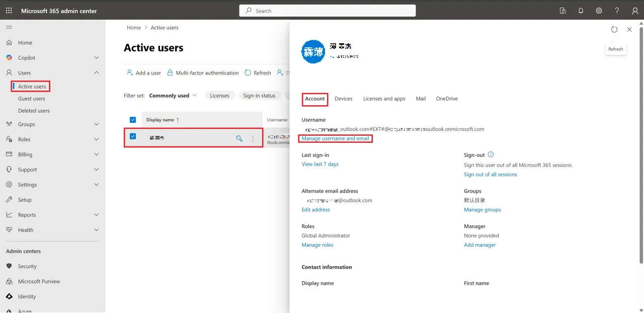Switch to the Licenses and apps tab
Screen dimensions: 644x313
tap(384, 99)
